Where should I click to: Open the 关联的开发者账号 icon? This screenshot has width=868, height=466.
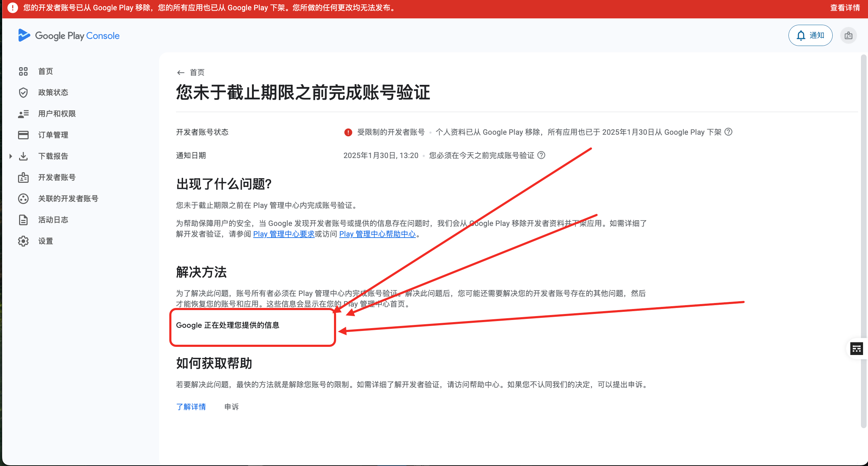click(x=23, y=198)
